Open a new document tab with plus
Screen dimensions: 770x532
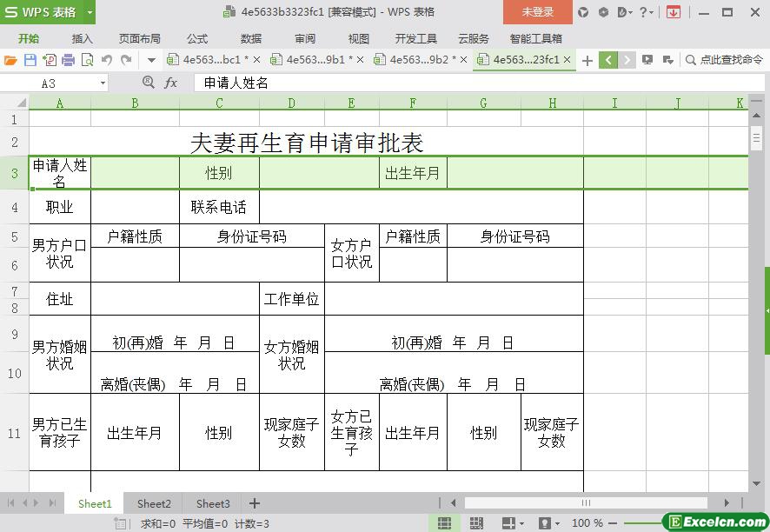(x=587, y=60)
